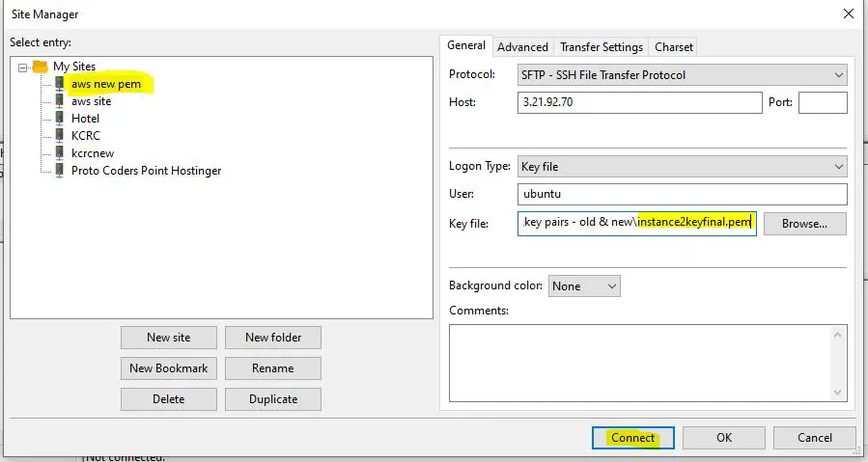Select the Hotel site entry
Image resolution: width=868 pixels, height=462 pixels.
(85, 119)
